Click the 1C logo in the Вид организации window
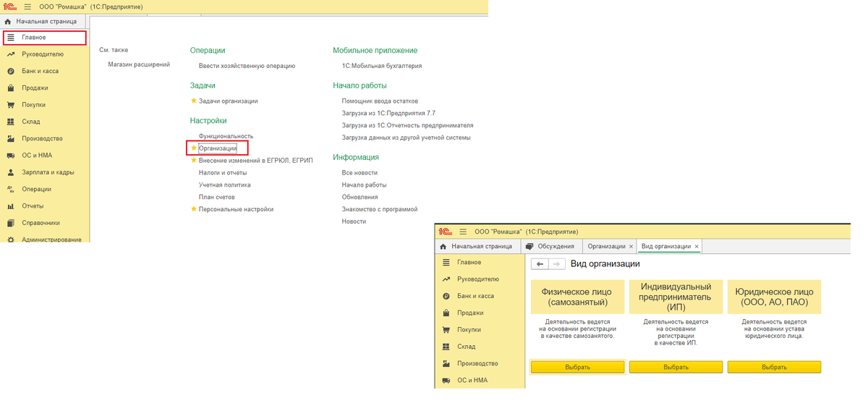The width and height of the screenshot is (868, 403). tap(445, 232)
